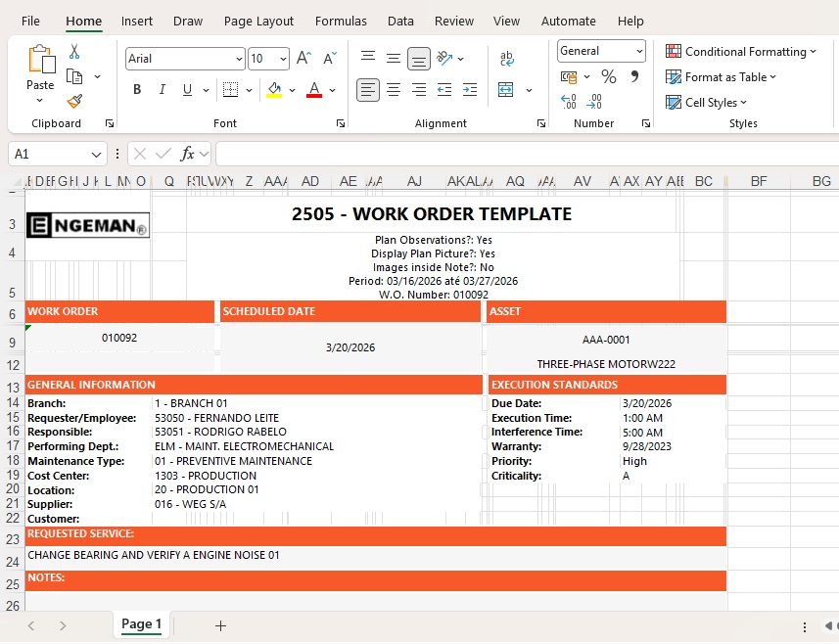Viewport: 839px width, 644px height.
Task: Toggle Italic formatting
Action: point(163,90)
